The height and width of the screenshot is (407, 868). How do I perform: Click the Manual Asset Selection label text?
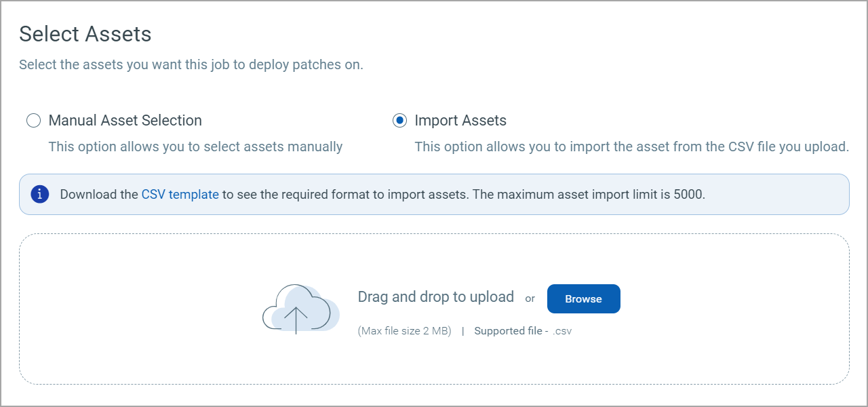coord(125,120)
